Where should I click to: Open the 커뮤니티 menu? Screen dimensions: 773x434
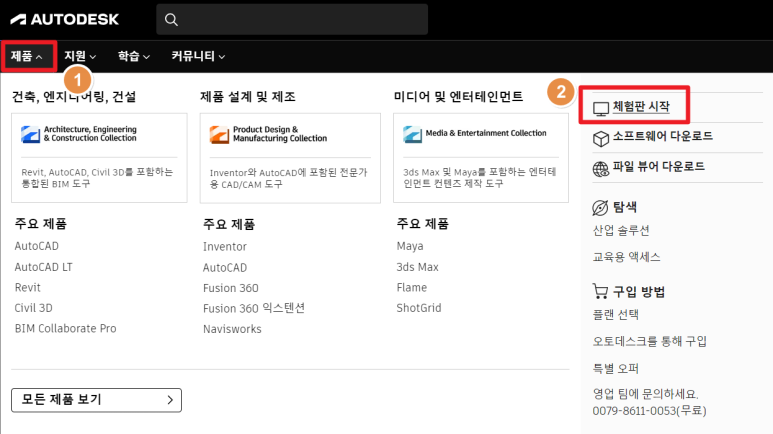click(198, 56)
